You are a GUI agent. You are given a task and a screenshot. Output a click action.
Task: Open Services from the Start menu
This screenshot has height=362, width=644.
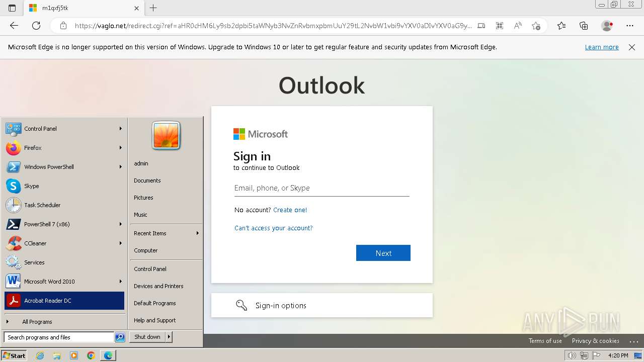coord(64,262)
